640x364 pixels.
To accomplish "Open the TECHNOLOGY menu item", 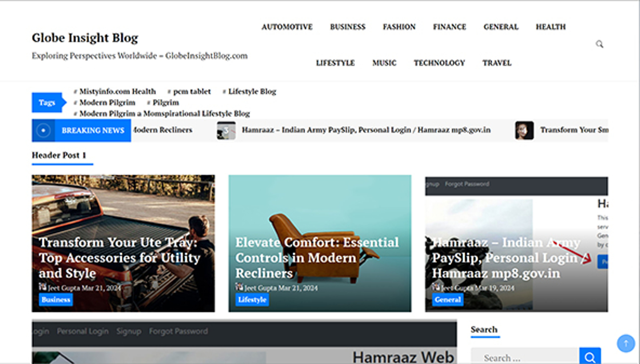I will click(439, 63).
